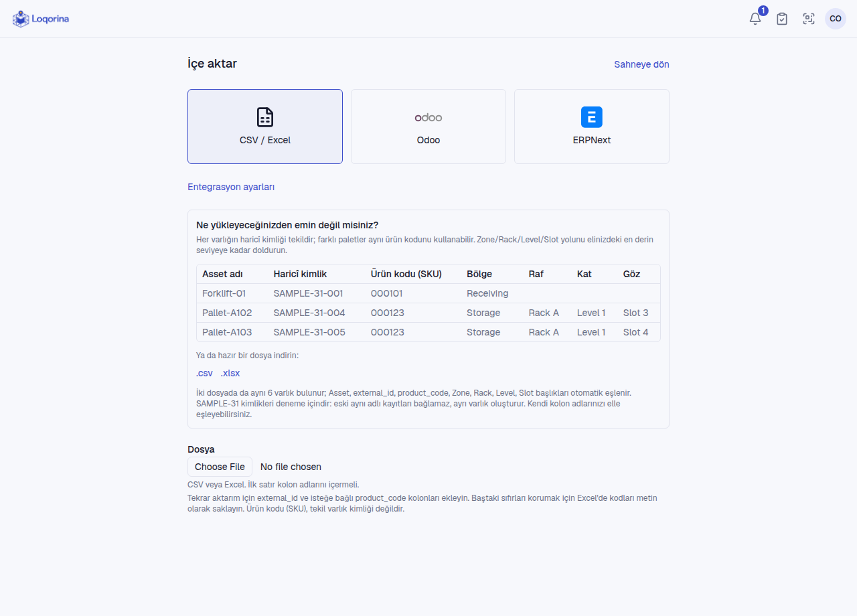The height and width of the screenshot is (616, 857).
Task: Click the İçe aktar heading
Action: point(212,64)
